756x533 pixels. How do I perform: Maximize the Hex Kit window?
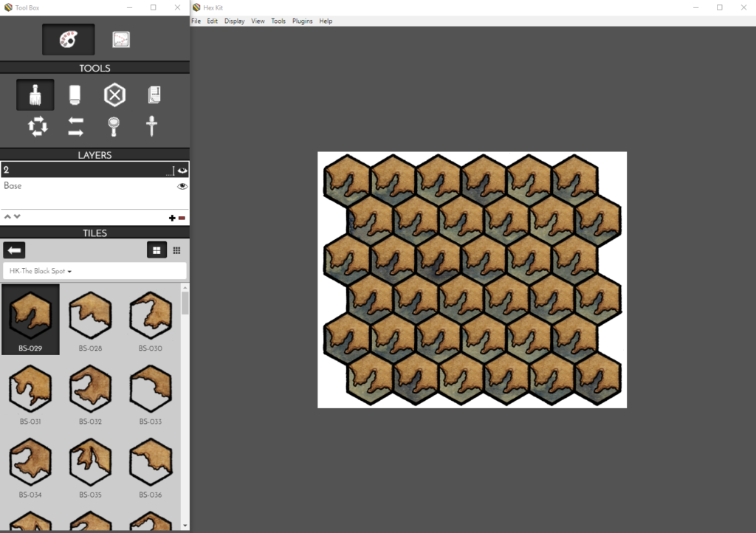[x=719, y=7]
